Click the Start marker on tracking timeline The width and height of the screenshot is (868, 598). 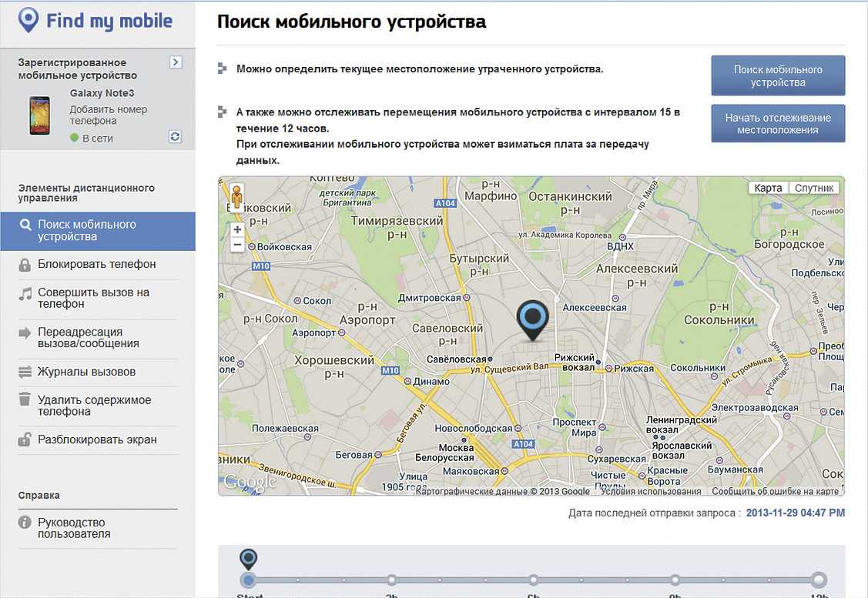pyautogui.click(x=249, y=580)
